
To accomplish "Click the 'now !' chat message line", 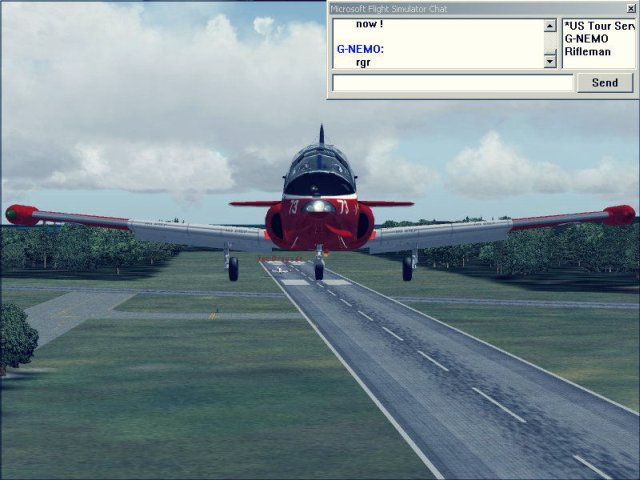I will (369, 24).
